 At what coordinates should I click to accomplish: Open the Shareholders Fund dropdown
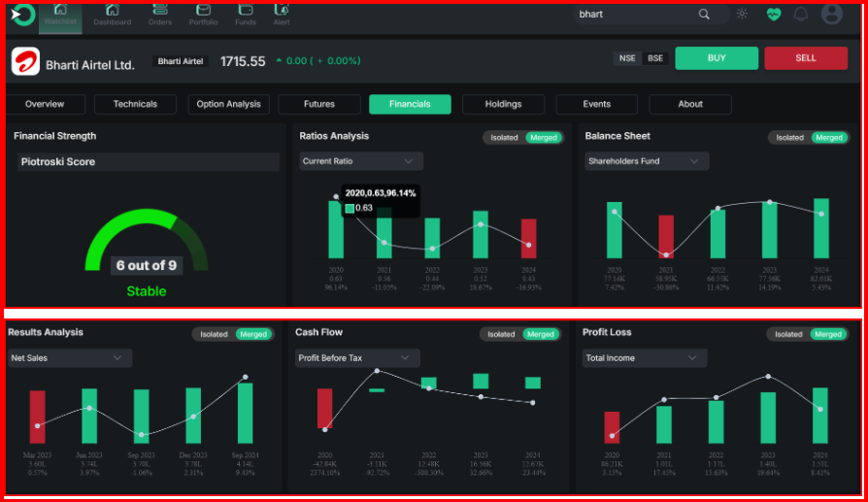coord(648,161)
